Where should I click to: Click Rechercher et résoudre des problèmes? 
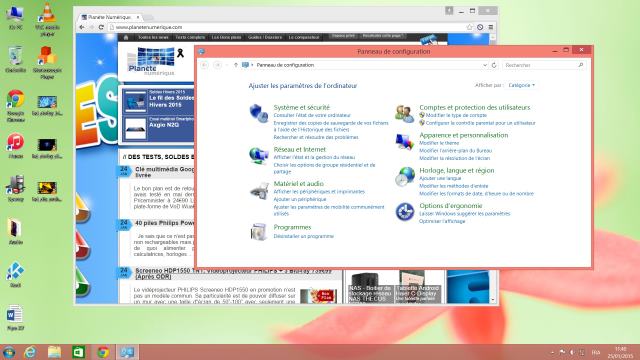[316, 137]
